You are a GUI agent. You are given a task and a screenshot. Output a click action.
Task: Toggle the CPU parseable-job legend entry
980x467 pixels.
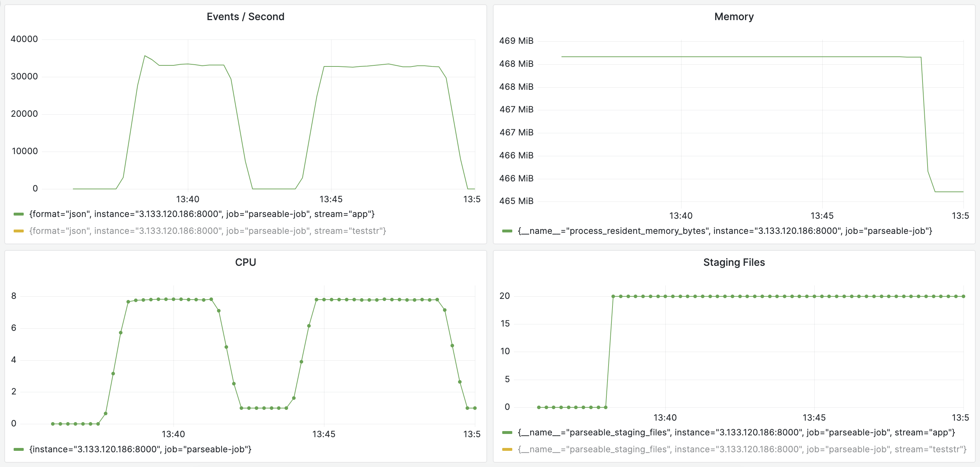(x=140, y=449)
